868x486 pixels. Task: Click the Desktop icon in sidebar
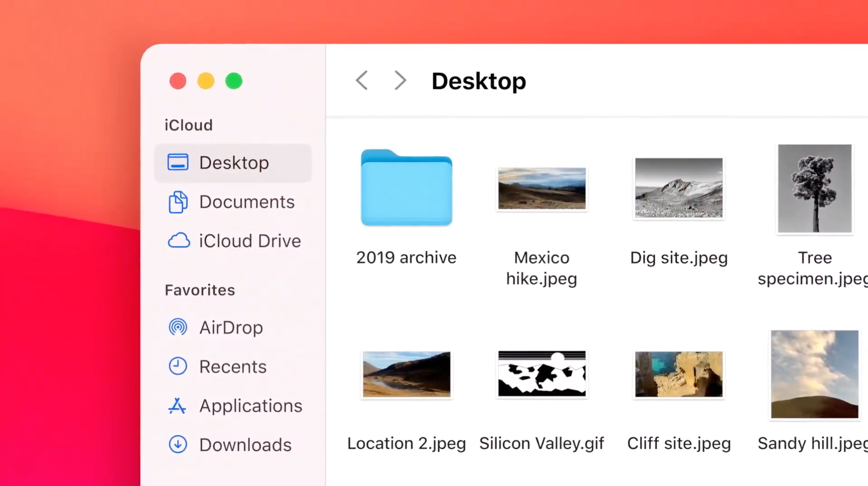tap(178, 162)
